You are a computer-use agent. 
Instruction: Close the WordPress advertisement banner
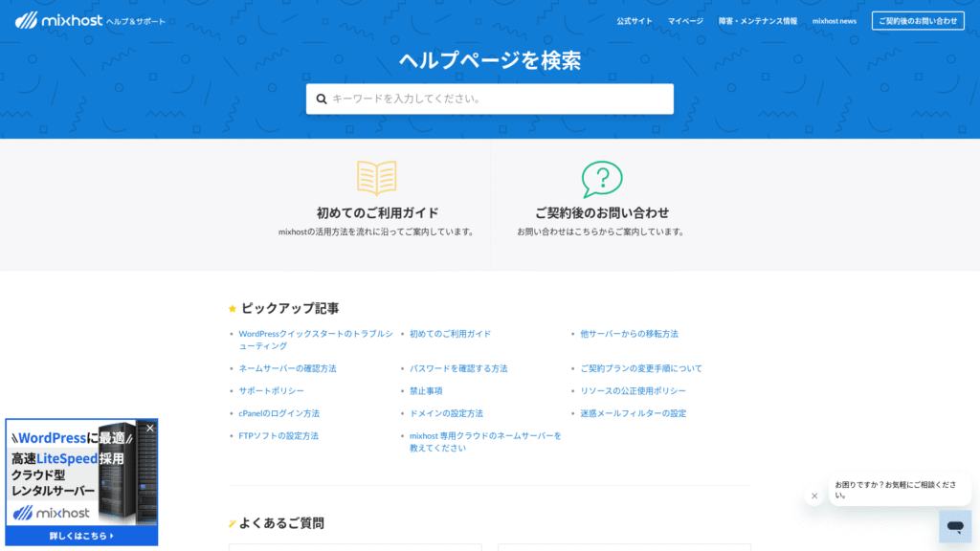(149, 429)
